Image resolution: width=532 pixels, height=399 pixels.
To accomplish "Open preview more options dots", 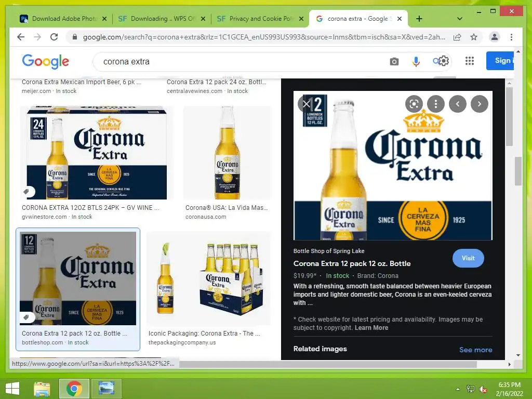I will pos(436,104).
